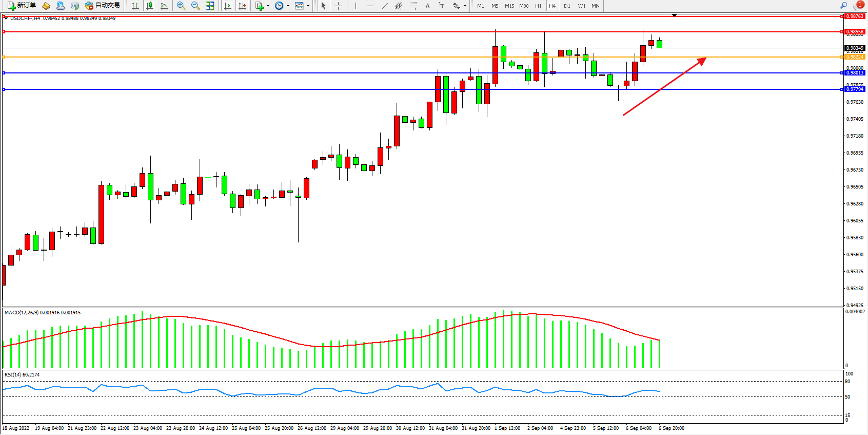868x435 pixels.
Task: Expand the arrows objects dropdown
Action: (465, 6)
